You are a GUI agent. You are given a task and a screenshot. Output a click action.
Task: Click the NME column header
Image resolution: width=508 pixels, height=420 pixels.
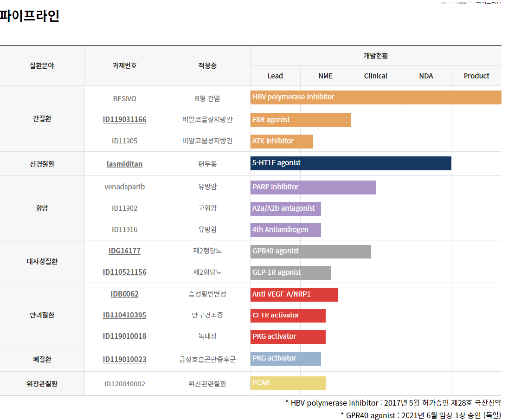click(325, 76)
